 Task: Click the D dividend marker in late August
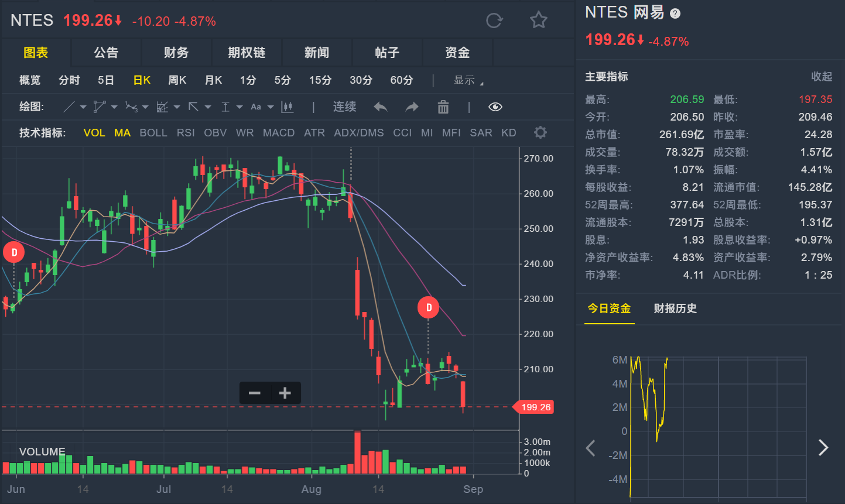pyautogui.click(x=429, y=308)
